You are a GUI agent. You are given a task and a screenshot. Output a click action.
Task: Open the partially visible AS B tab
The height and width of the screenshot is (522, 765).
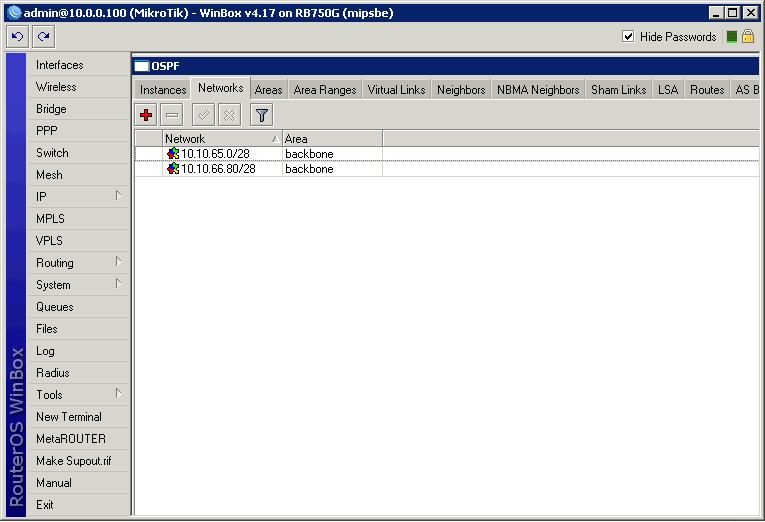745,90
